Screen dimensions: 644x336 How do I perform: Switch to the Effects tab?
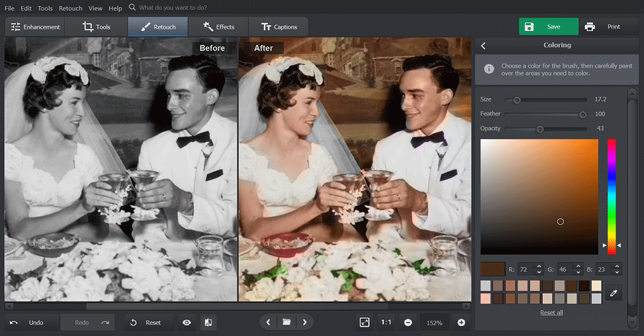click(218, 27)
